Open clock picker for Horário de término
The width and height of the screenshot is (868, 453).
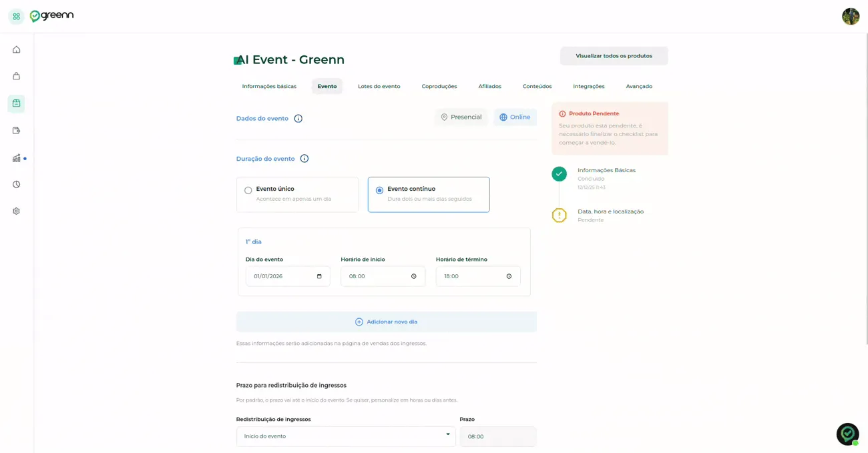pos(509,276)
